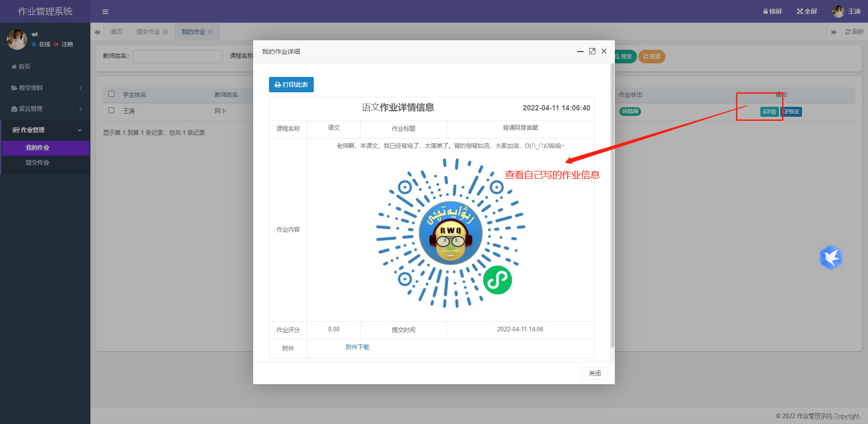Click the 附件下载 attachment link

click(x=358, y=348)
